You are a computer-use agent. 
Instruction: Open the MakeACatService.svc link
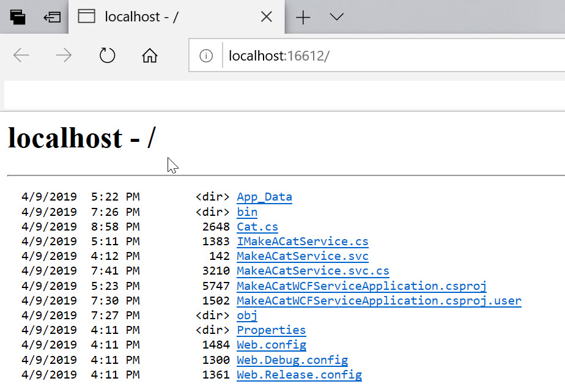pos(303,256)
